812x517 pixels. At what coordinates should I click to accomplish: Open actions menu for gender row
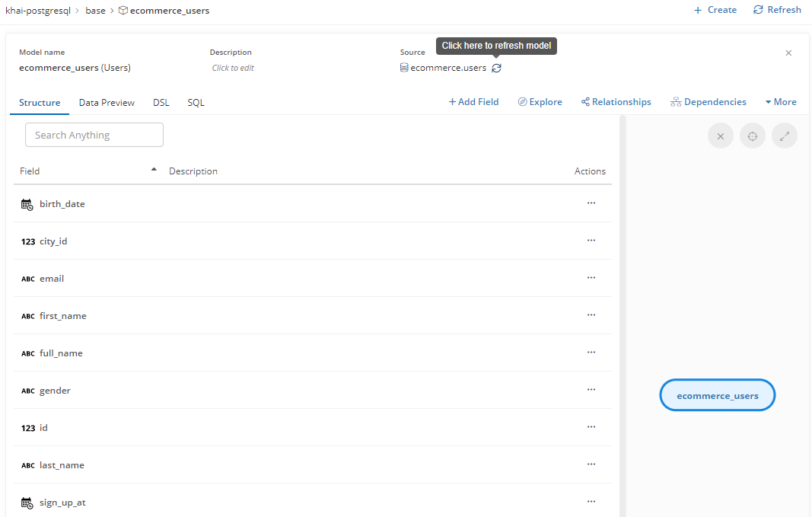coord(591,390)
